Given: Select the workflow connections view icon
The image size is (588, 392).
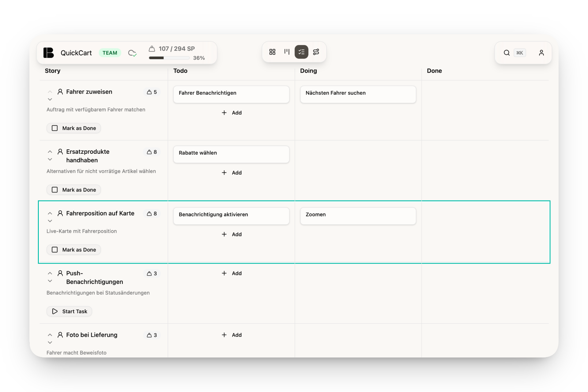Looking at the screenshot, I should [x=316, y=52].
